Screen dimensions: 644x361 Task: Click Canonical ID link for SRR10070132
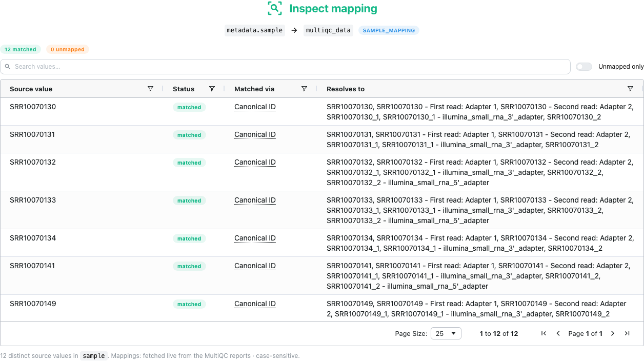[x=255, y=163]
